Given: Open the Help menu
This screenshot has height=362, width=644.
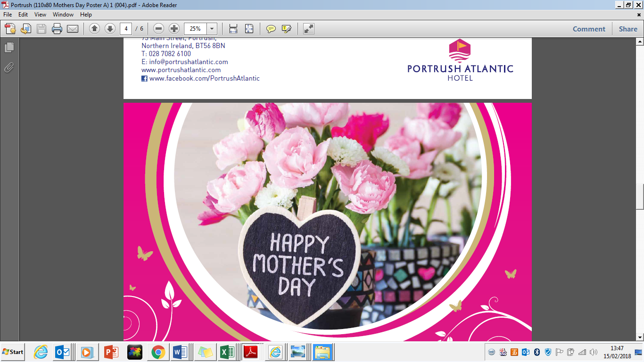Looking at the screenshot, I should pyautogui.click(x=86, y=15).
